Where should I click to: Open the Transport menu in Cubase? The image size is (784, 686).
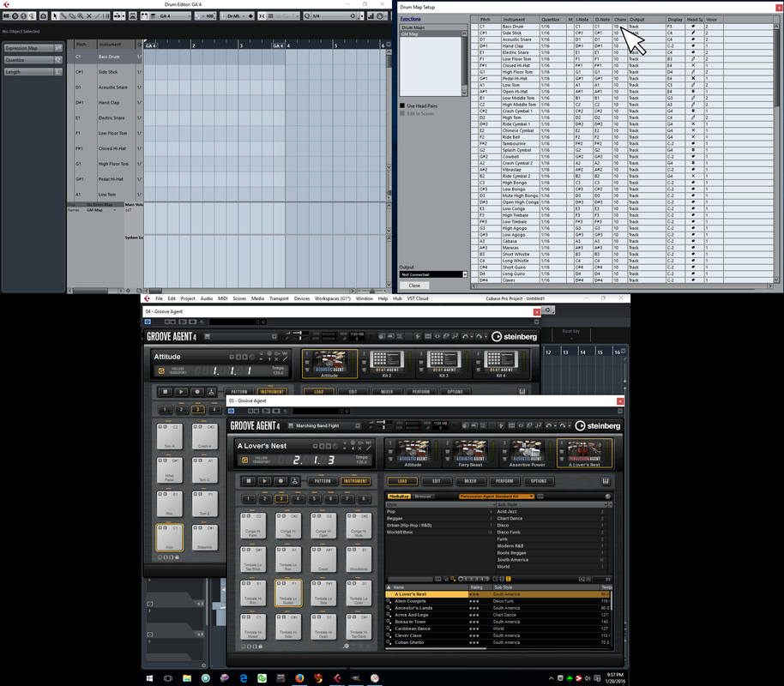(x=279, y=298)
